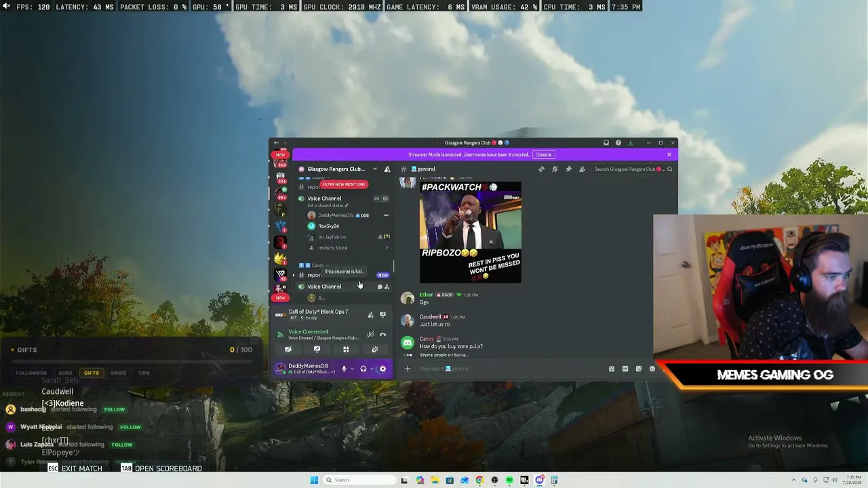Click Set a channel status
This screenshot has width=868, height=488.
tap(328, 205)
